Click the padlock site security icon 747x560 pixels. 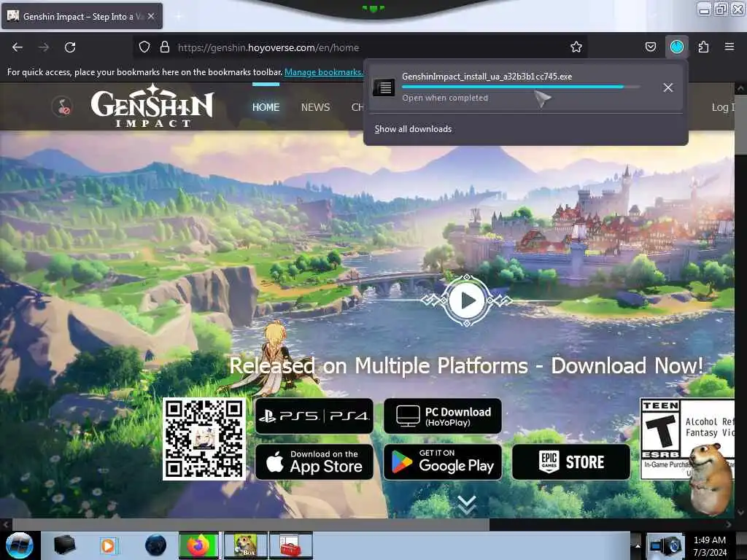coord(165,47)
